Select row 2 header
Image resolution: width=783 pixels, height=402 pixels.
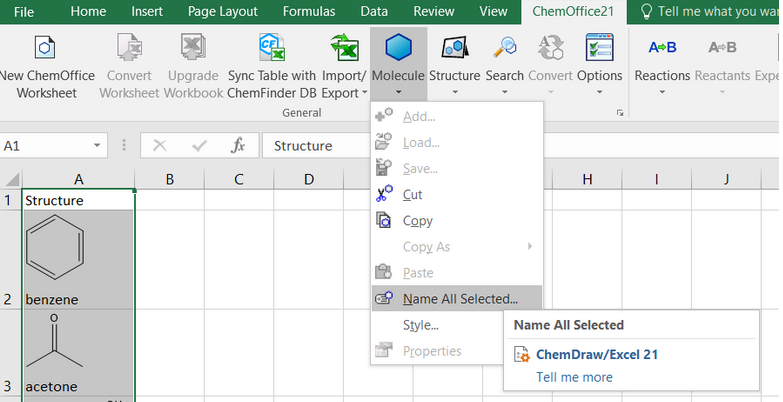(10, 259)
